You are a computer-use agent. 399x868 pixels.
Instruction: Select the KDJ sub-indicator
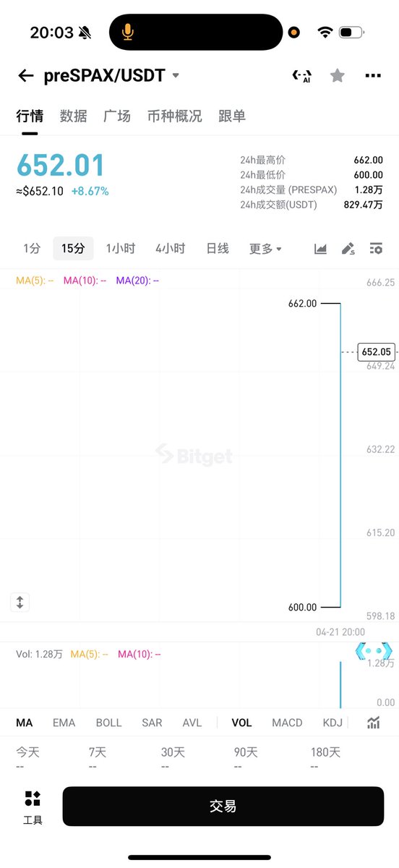coord(332,723)
